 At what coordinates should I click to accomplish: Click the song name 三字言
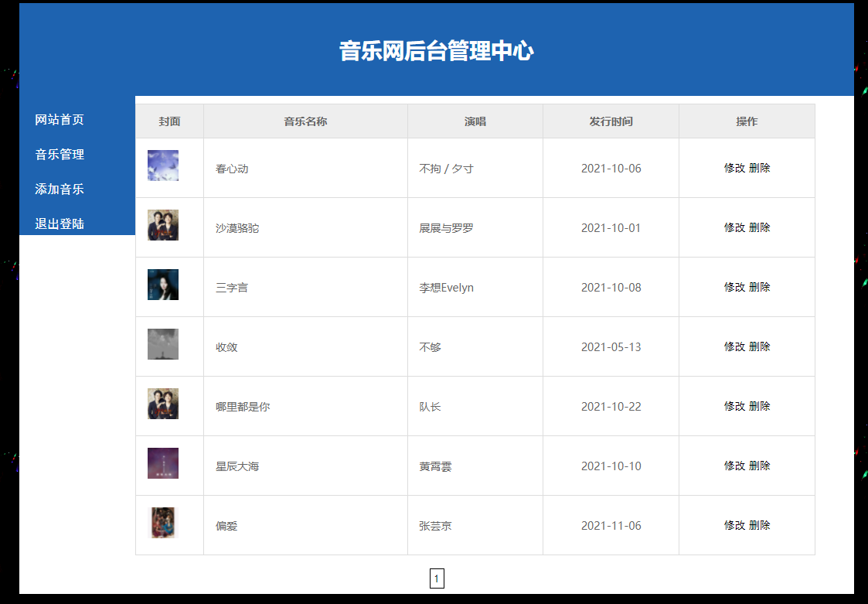tap(232, 288)
